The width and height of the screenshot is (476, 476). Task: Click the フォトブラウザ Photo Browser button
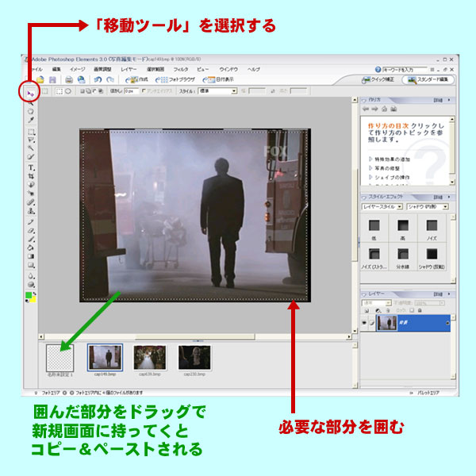tap(175, 79)
